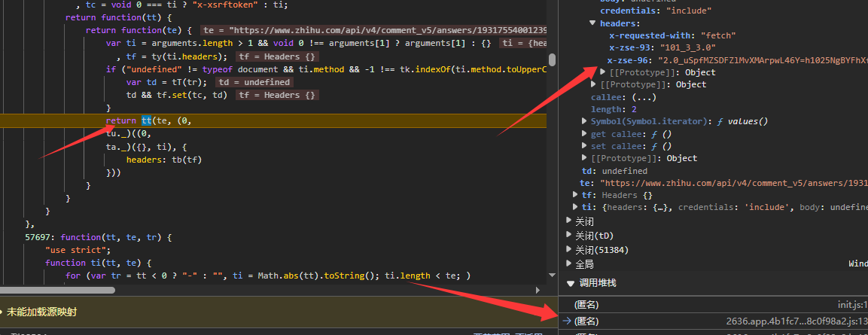Click the 57697: function(tt, te, tr) line

(99, 237)
